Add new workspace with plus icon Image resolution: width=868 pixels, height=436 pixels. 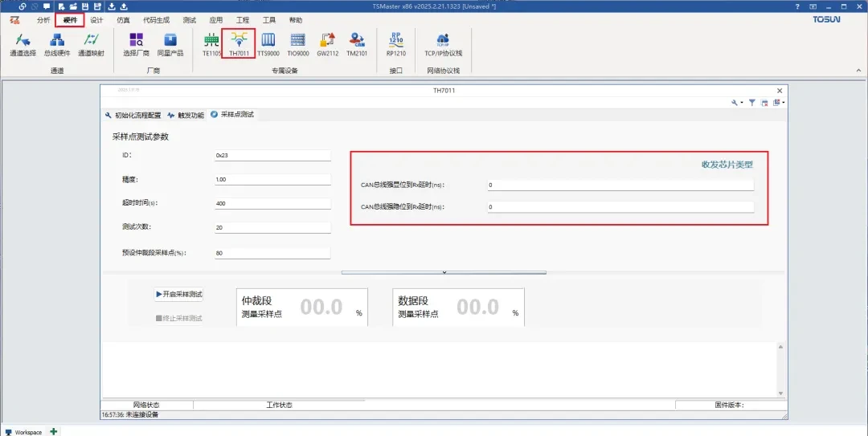(54, 431)
